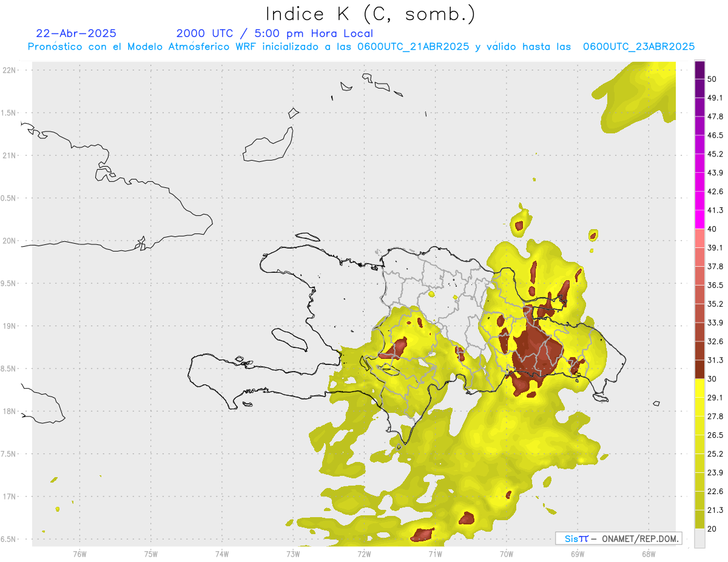Select the magenta swatch between 40 and 41.3

(699, 219)
